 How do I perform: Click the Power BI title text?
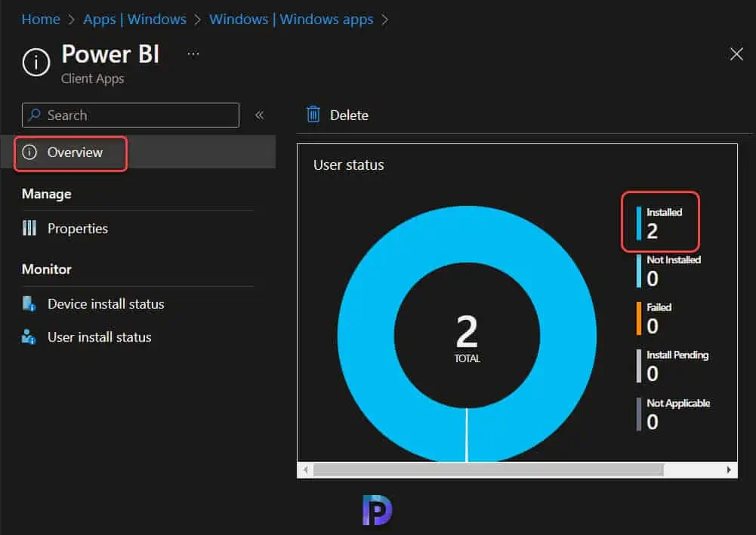point(110,54)
